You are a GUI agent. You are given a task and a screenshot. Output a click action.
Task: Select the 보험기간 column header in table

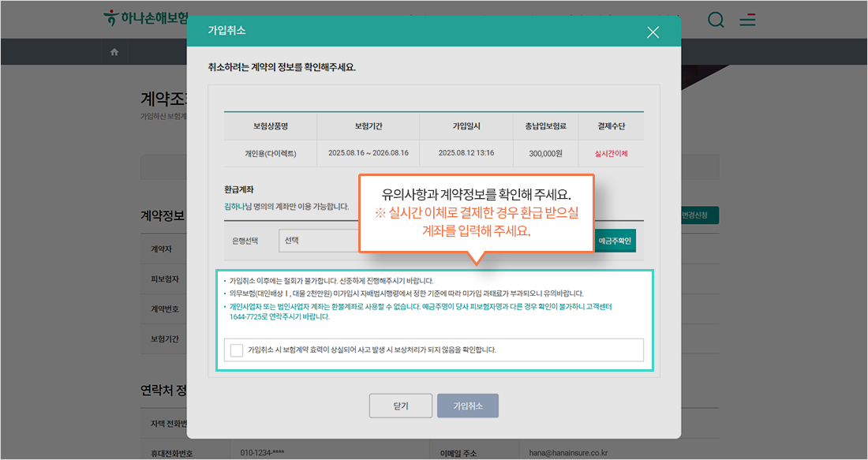(x=369, y=126)
